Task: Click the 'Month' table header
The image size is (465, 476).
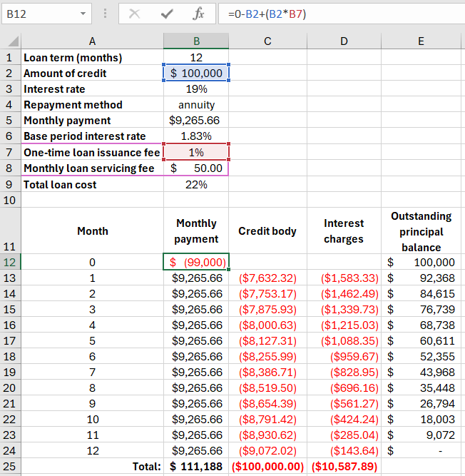Action: [93, 231]
